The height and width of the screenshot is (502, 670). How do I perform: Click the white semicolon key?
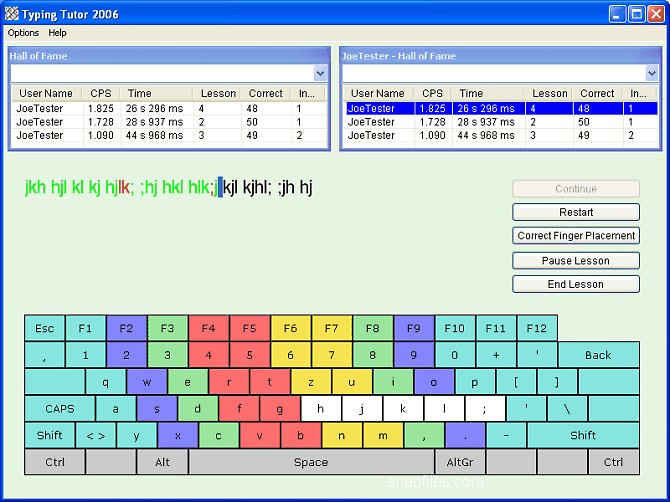click(485, 409)
